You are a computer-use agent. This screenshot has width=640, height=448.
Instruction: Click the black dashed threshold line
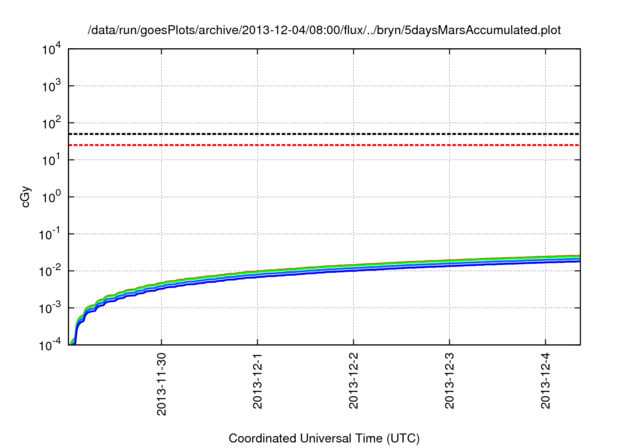click(x=324, y=134)
